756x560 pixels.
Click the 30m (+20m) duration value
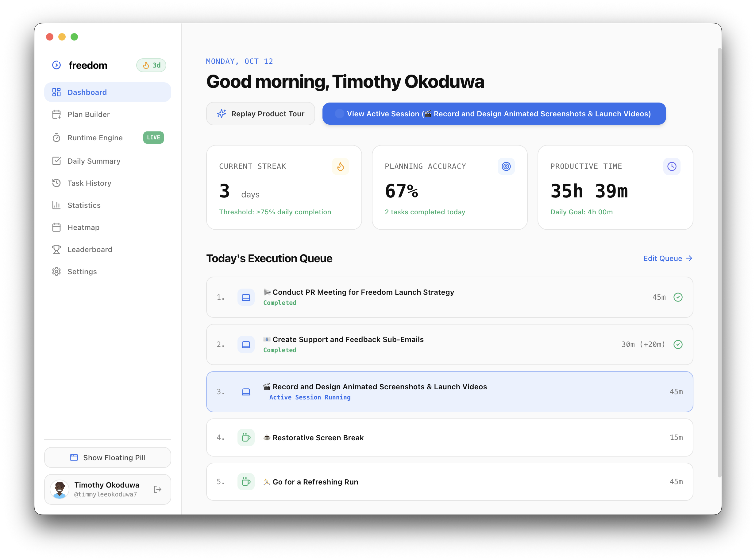pos(643,344)
